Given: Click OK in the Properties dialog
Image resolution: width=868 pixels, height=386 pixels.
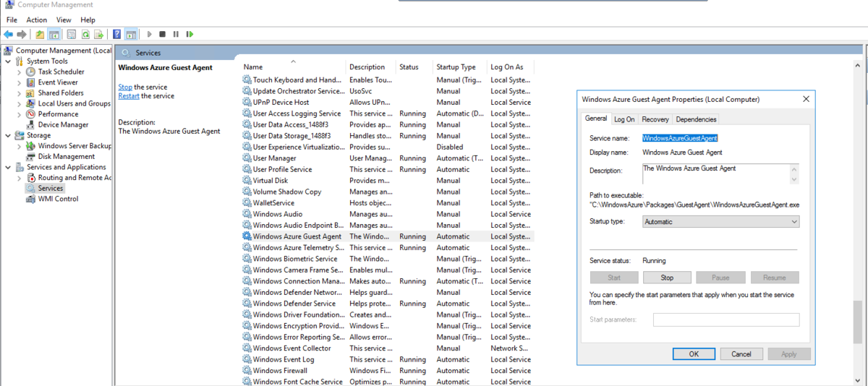Looking at the screenshot, I should pos(694,354).
